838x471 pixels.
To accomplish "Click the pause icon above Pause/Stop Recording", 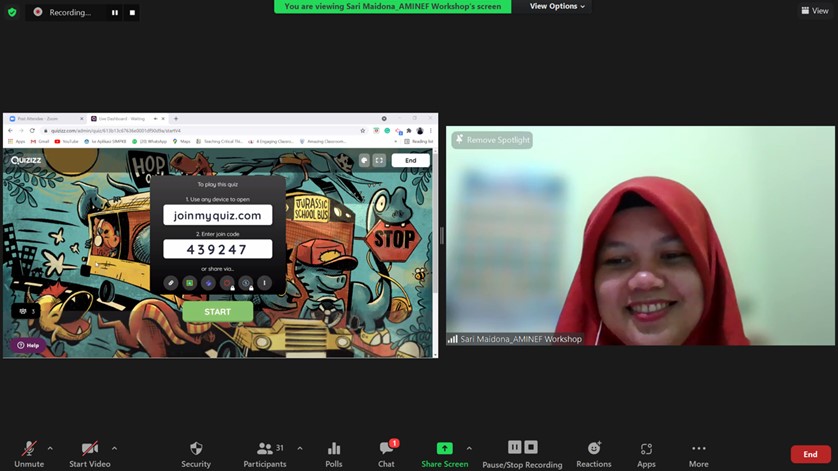I will tap(514, 447).
